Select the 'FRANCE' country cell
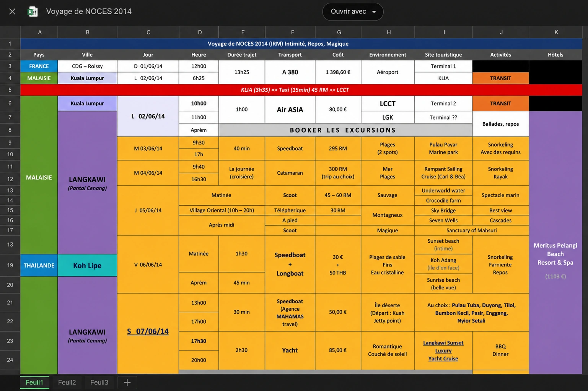This screenshot has width=588, height=391. [x=39, y=66]
